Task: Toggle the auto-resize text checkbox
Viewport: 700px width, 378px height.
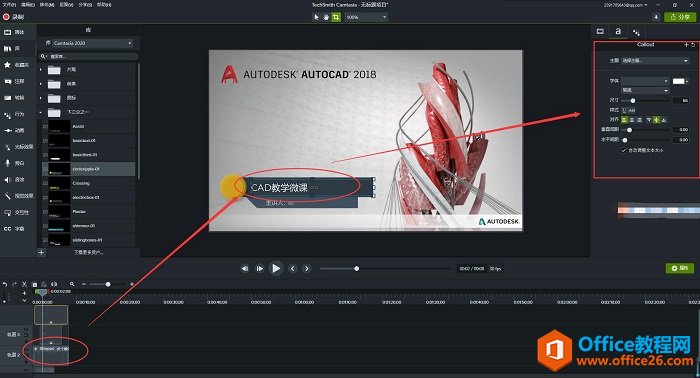Action: [x=624, y=150]
